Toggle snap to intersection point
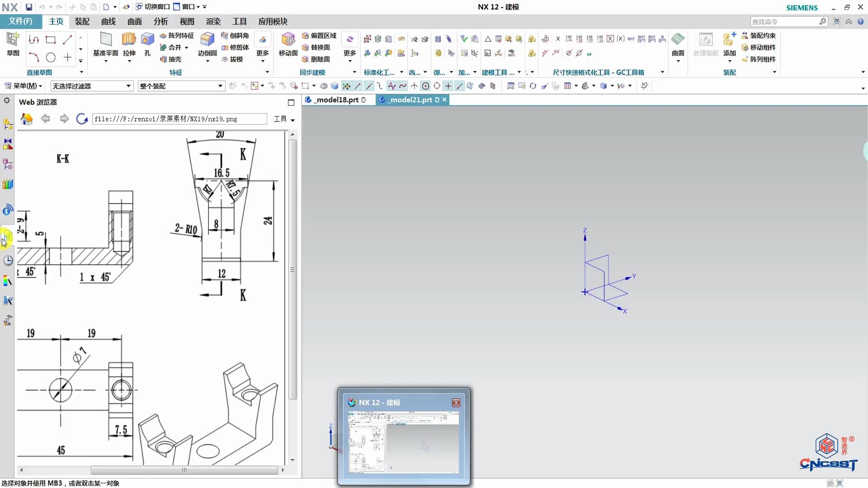 414,86
